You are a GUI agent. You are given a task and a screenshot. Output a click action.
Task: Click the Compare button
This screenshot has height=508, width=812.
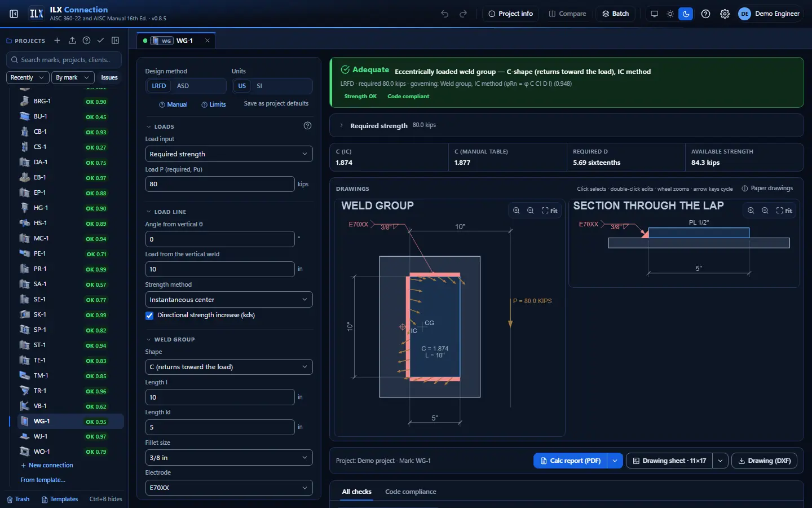pos(567,14)
